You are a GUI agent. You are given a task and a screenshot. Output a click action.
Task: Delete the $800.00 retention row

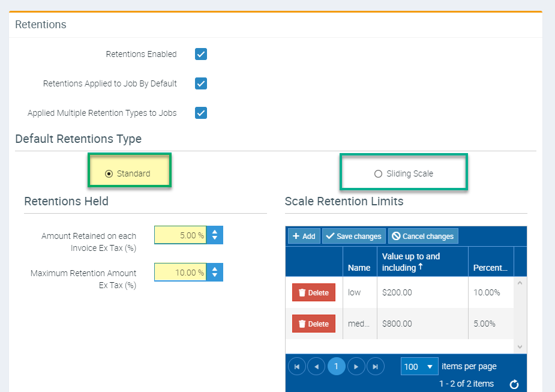(x=313, y=324)
